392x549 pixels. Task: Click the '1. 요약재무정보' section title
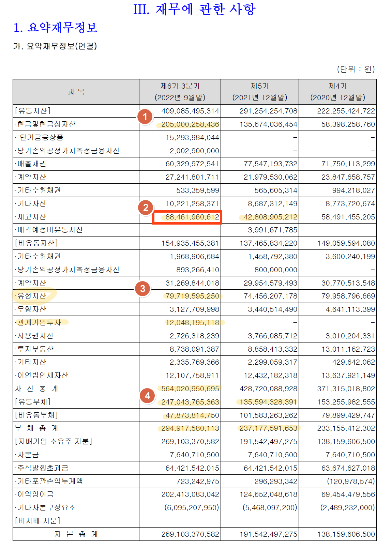[56, 27]
